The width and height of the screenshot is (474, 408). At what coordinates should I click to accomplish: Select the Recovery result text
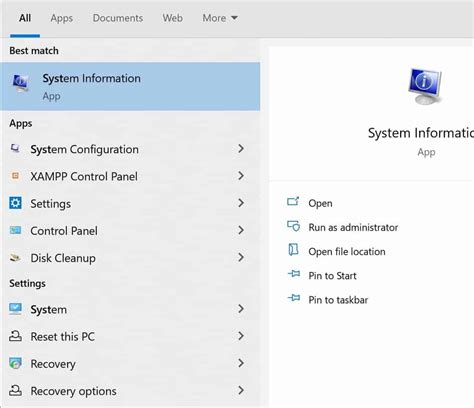[x=53, y=364]
